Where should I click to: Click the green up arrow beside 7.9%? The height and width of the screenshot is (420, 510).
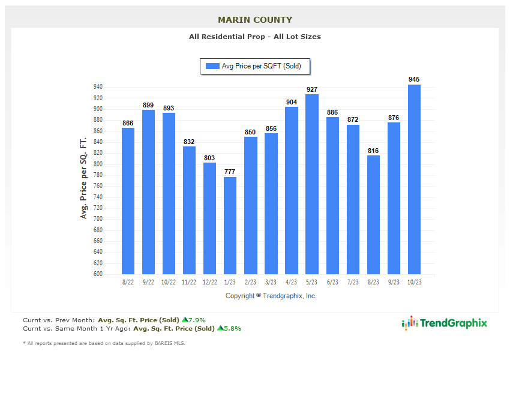[185, 320]
